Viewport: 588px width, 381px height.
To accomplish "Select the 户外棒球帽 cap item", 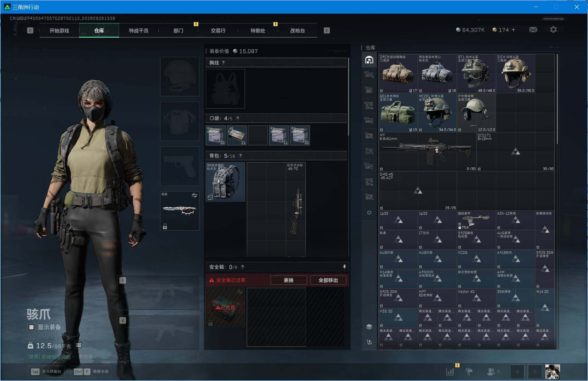I will point(477,113).
